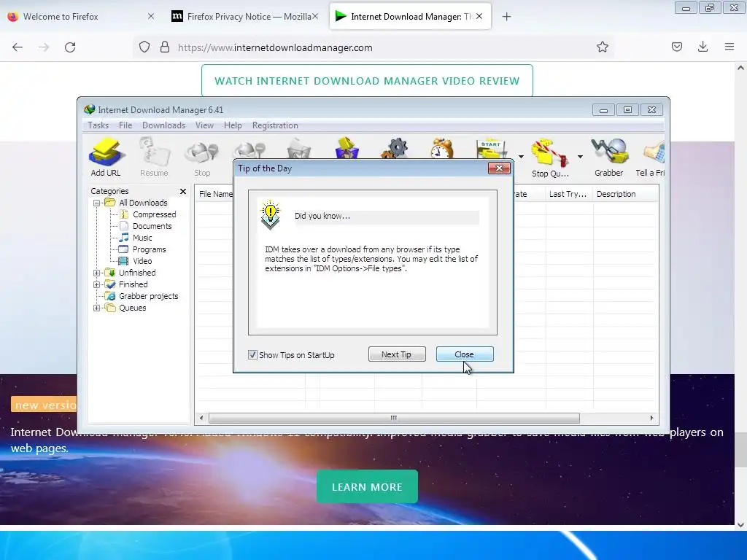Switch to Welcome to Firefox tab
This screenshot has width=747, height=560.
tap(81, 17)
